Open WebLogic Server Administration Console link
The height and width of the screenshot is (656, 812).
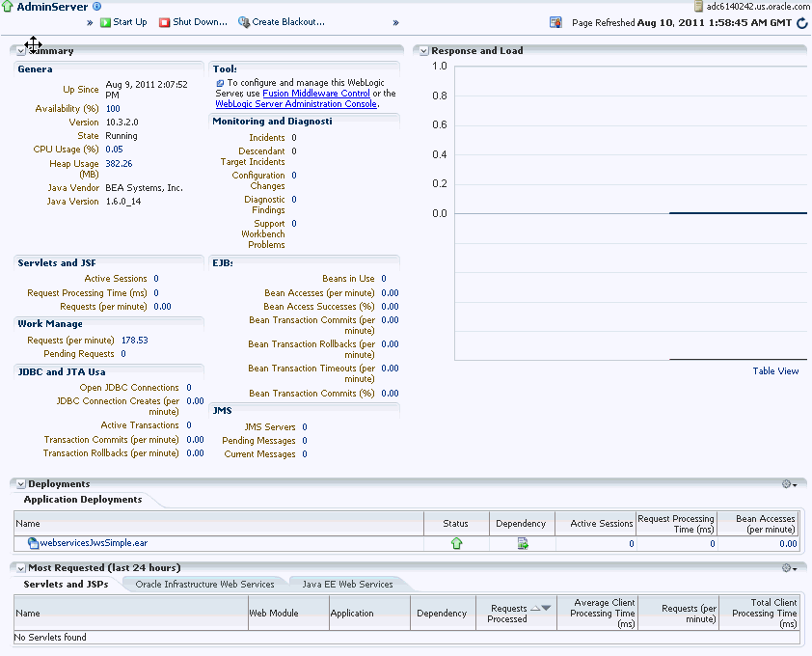pyautogui.click(x=296, y=103)
